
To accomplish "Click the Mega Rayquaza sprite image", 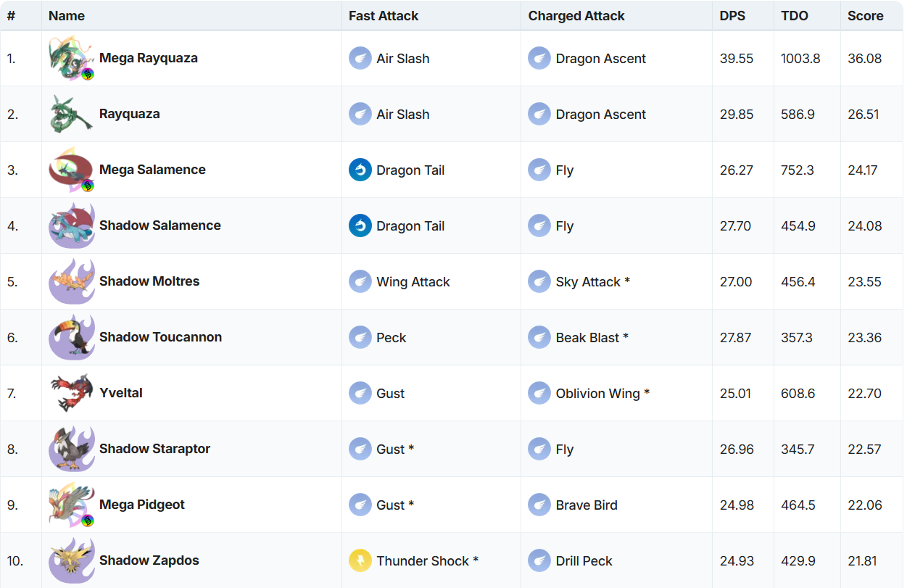I will (x=71, y=59).
